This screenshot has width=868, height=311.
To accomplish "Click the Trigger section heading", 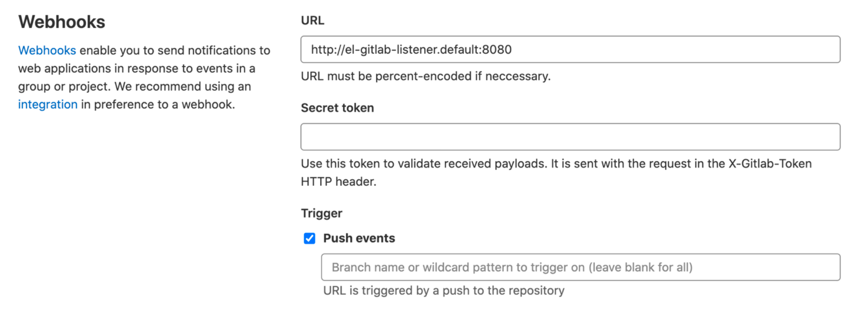I will [x=321, y=213].
